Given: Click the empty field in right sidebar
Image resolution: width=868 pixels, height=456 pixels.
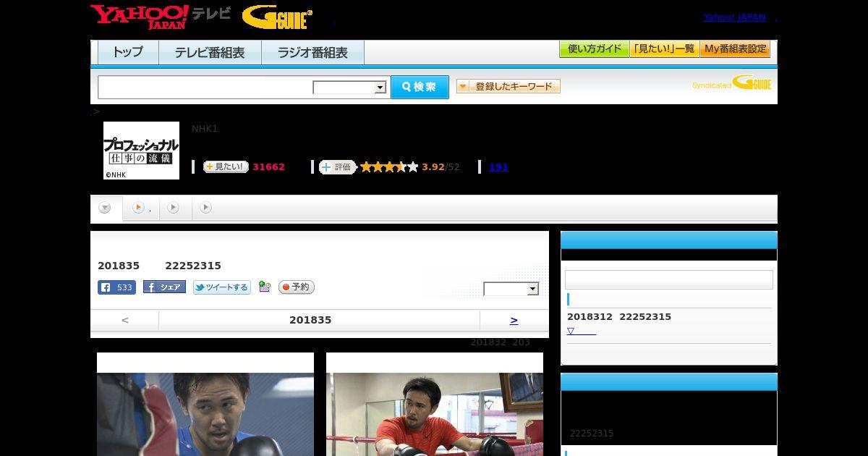Looking at the screenshot, I should coord(669,279).
